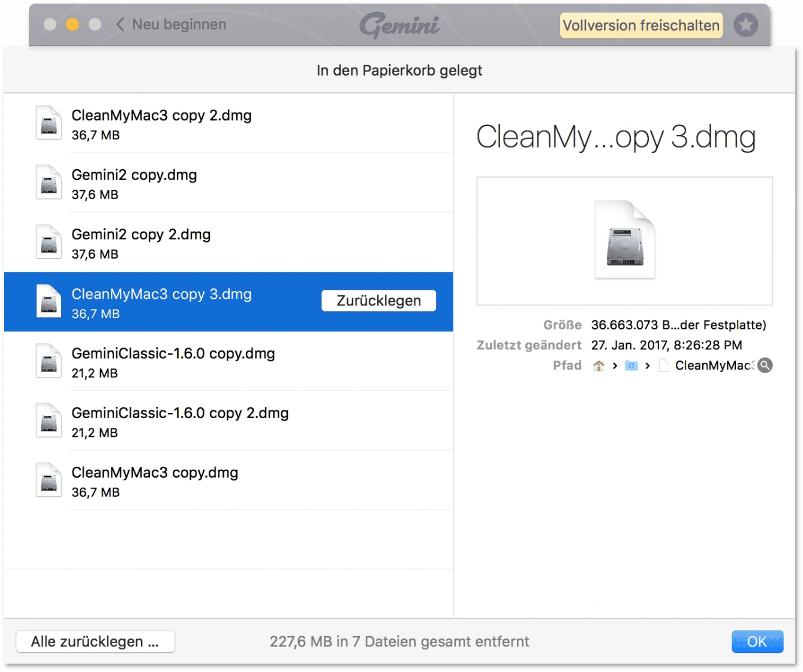This screenshot has height=672, width=803.
Task: Select the row CleanMyMac3 copy 3.dmg
Action: tap(228, 301)
